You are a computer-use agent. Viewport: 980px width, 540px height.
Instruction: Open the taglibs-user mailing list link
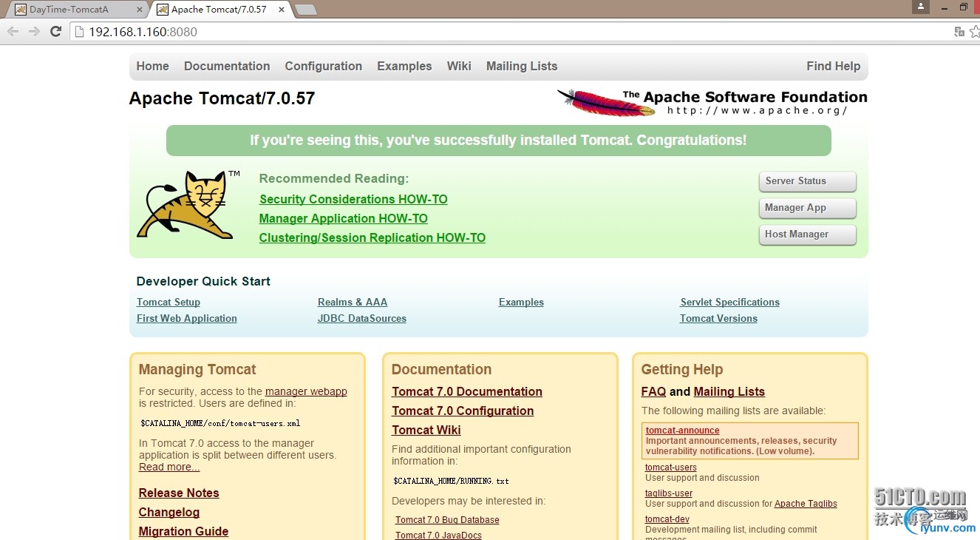pyautogui.click(x=669, y=493)
